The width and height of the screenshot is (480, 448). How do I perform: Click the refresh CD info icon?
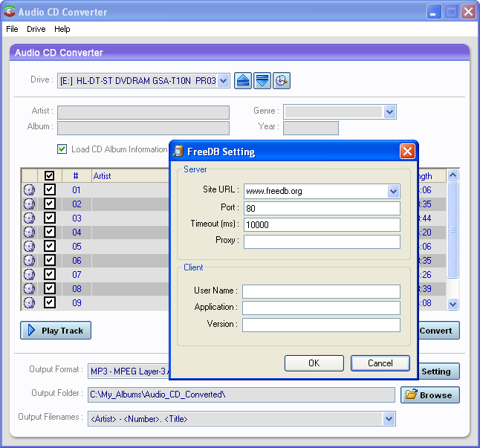pyautogui.click(x=282, y=81)
